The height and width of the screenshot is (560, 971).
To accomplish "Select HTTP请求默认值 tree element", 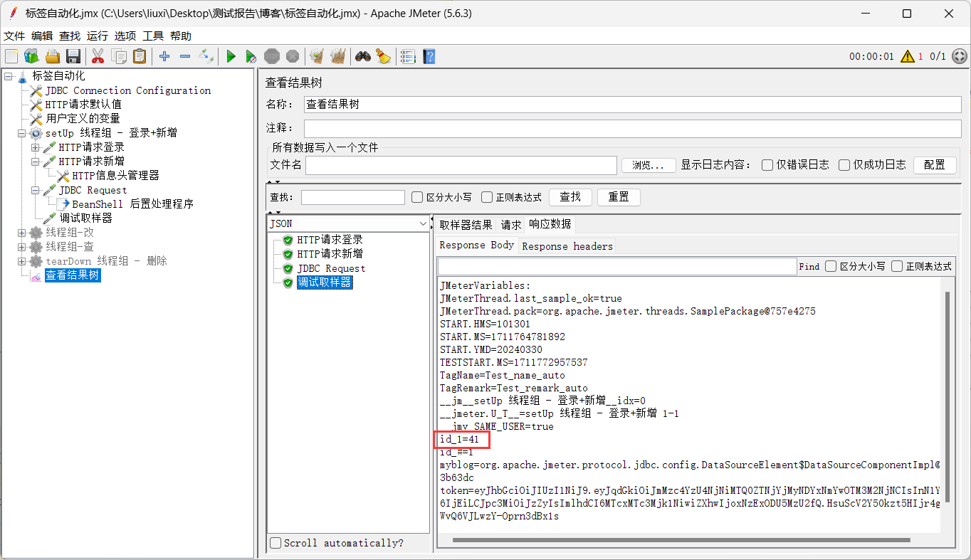I will [83, 105].
